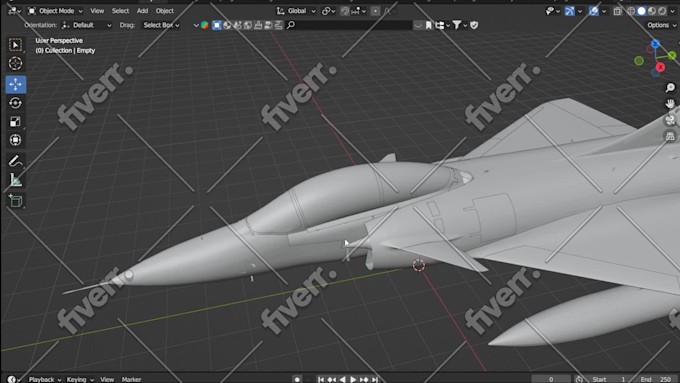Select the Select Box tool in left toolbar
The height and width of the screenshot is (383, 680).
pyautogui.click(x=16, y=45)
